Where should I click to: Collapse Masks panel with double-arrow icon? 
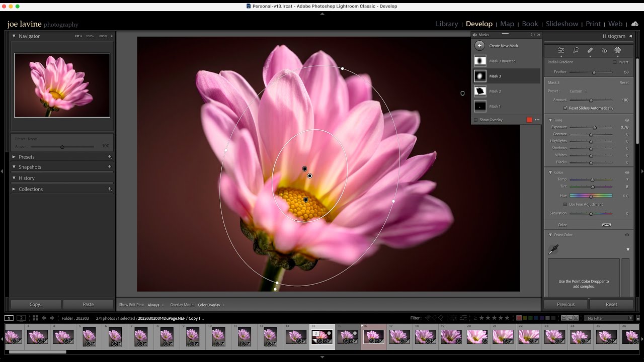click(x=538, y=35)
